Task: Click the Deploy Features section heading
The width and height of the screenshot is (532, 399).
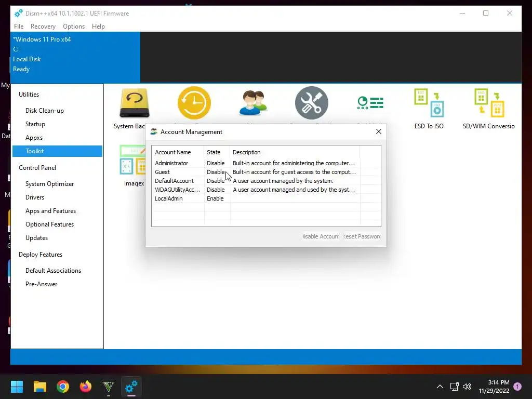Action: point(41,255)
